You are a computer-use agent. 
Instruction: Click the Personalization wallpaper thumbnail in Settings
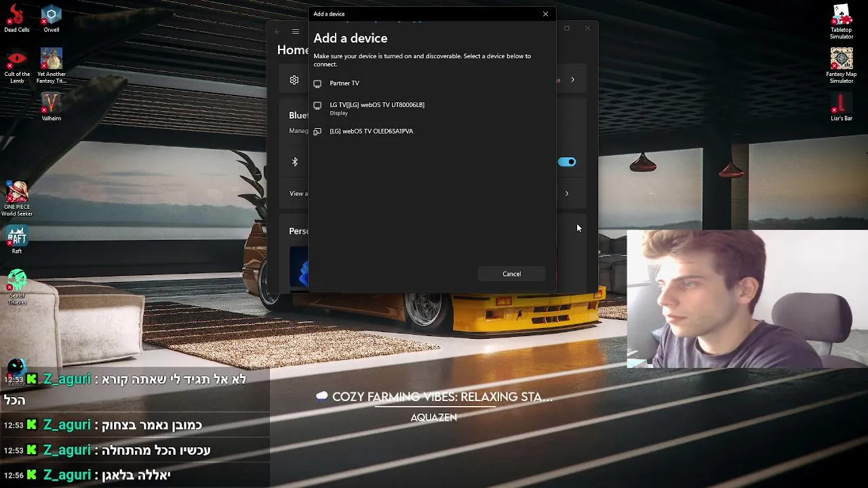pyautogui.click(x=299, y=266)
